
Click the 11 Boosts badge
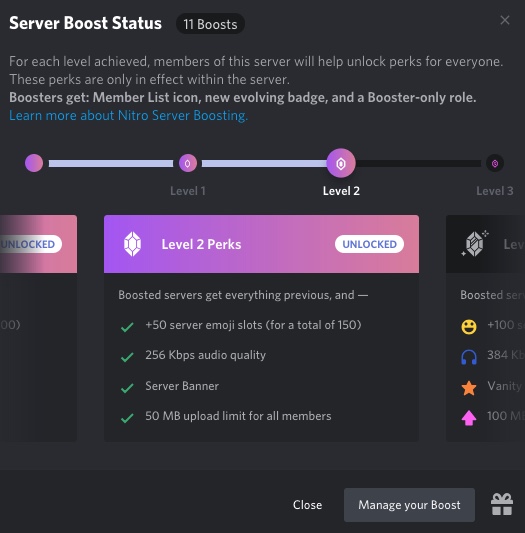(210, 24)
